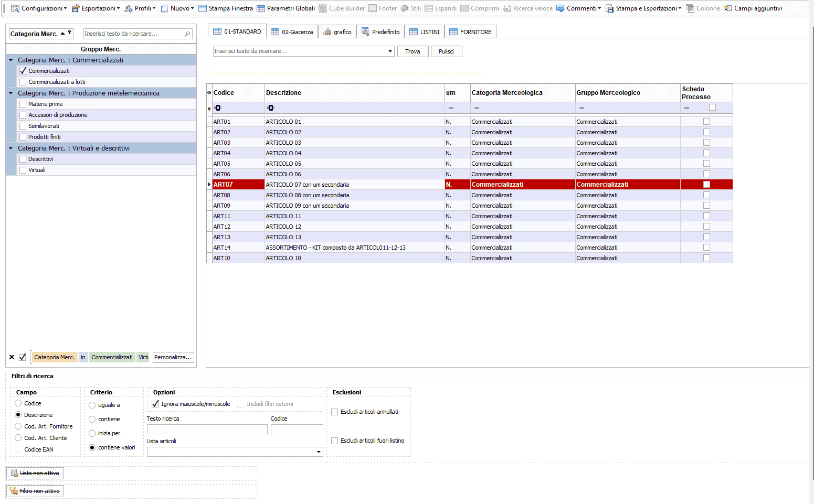Click the Personalizza... button
814x504 pixels.
pyautogui.click(x=173, y=357)
